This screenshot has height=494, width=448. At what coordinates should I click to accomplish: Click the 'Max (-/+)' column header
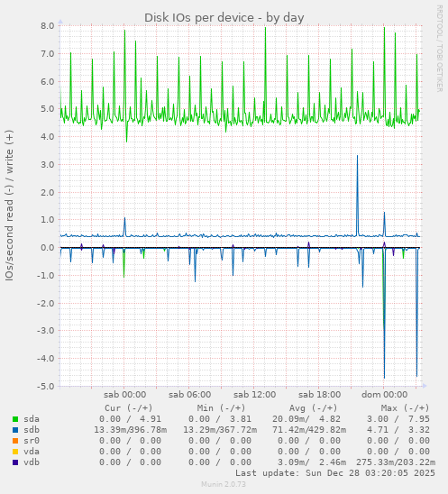pos(406,408)
